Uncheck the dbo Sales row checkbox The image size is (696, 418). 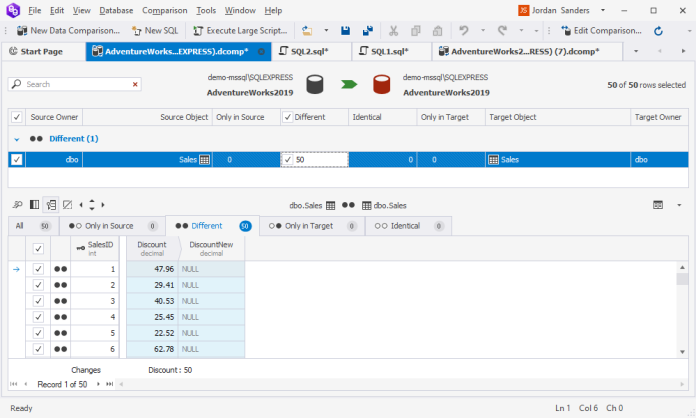point(16,160)
